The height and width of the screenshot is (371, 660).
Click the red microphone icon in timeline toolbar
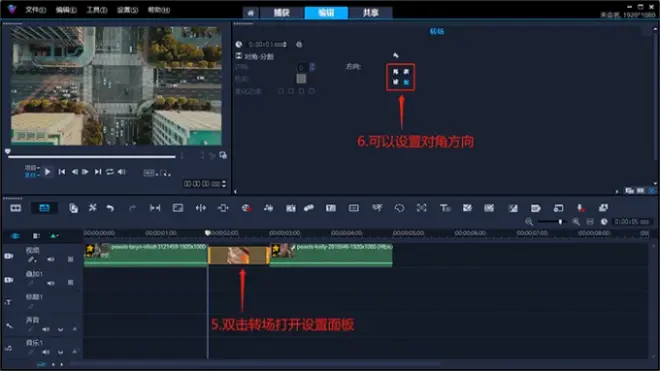point(580,208)
